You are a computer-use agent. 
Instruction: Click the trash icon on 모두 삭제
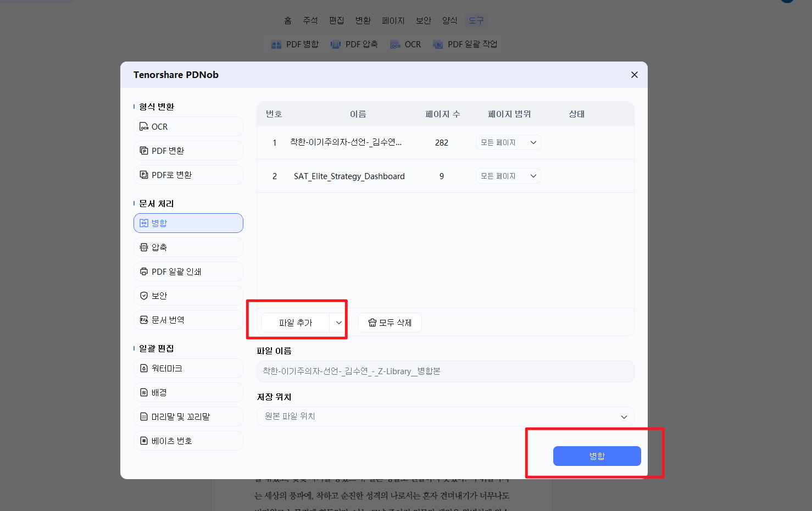372,323
